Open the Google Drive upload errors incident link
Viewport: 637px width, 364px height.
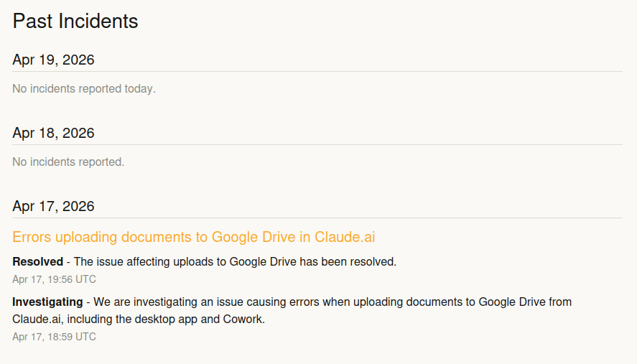pyautogui.click(x=194, y=237)
